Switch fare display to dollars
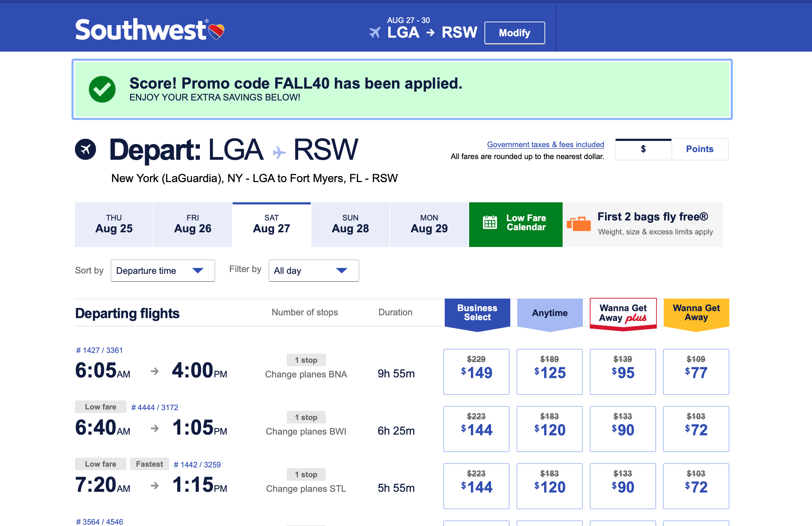 point(644,149)
